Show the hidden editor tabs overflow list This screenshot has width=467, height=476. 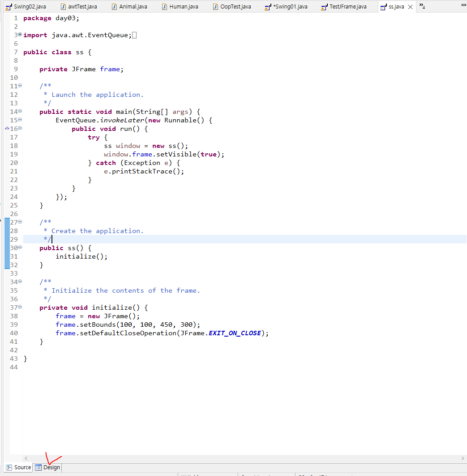[422, 6]
